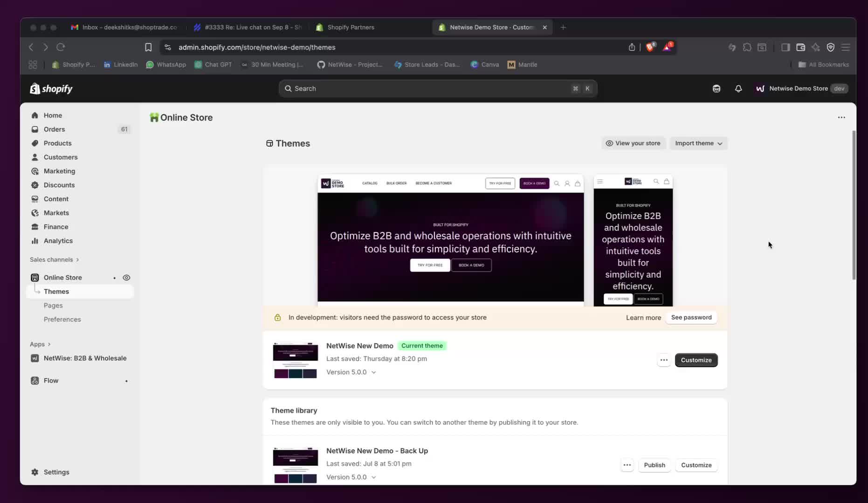Open the LinkedIn bookmark
The width and height of the screenshot is (868, 503).
pos(121,65)
